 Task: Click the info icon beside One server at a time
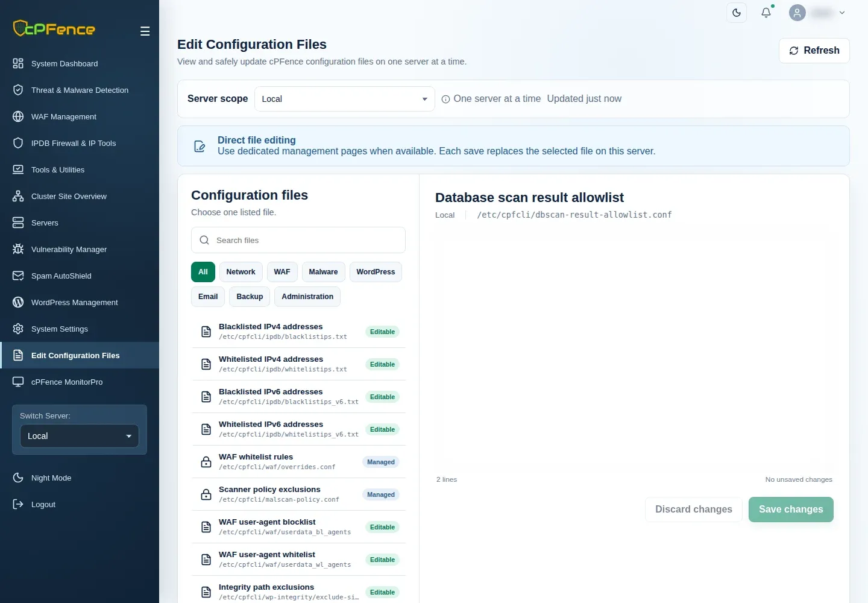click(x=445, y=99)
